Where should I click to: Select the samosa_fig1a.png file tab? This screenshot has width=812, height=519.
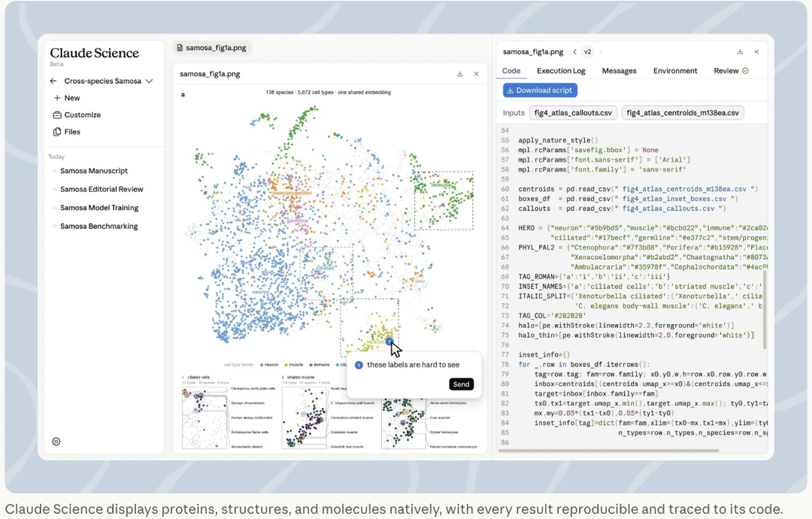(211, 47)
